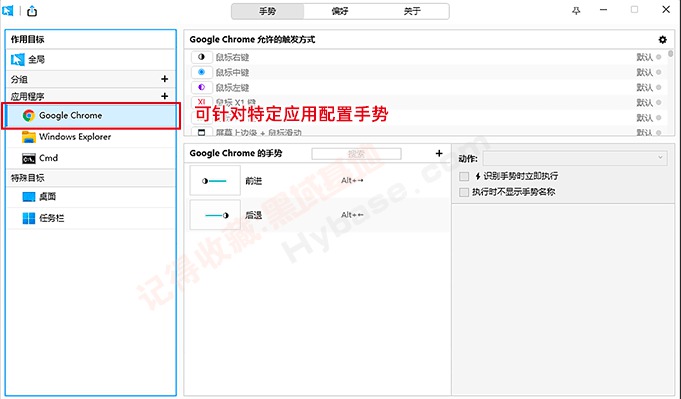Enable 识别手势时立即执行 checkbox

pos(464,176)
